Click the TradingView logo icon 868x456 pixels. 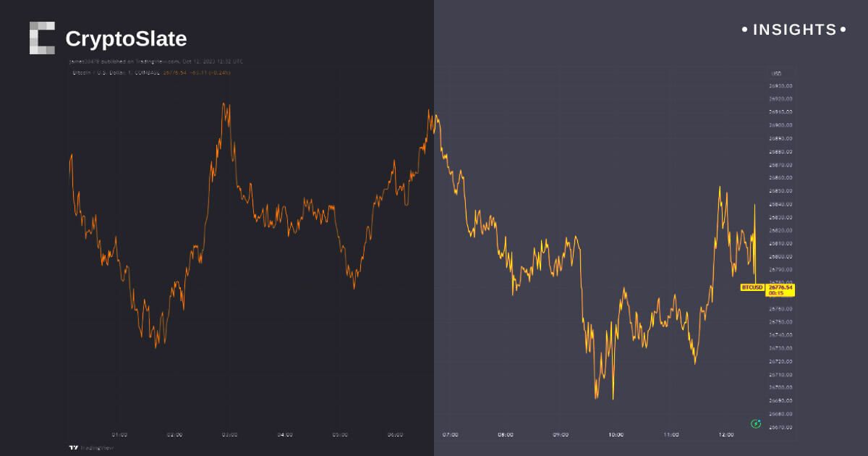coord(73,448)
